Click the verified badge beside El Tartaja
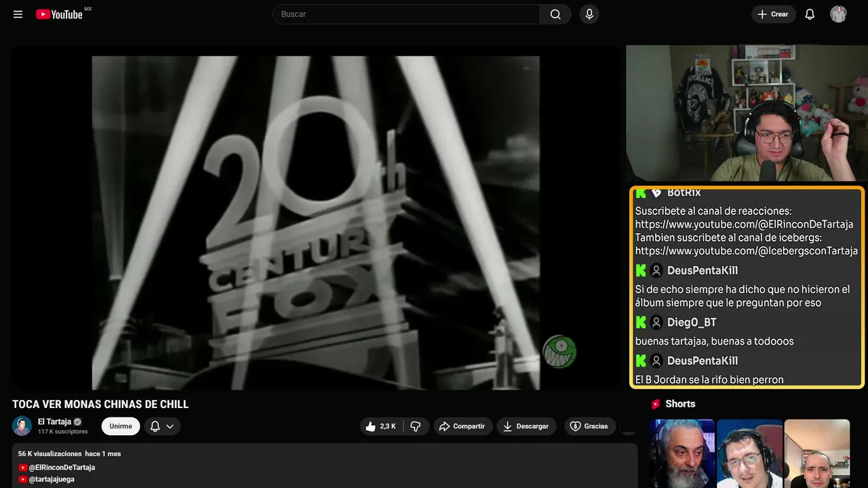868x488 pixels. (77, 422)
